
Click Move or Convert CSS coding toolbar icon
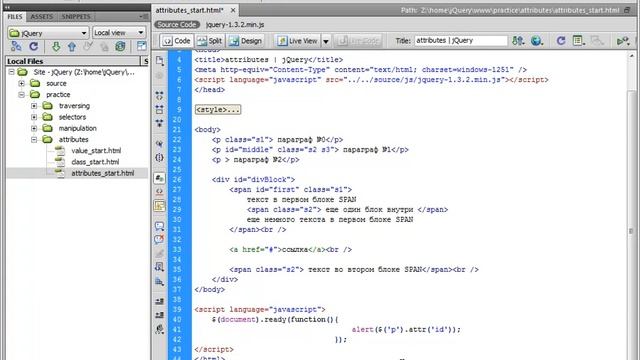point(160,281)
